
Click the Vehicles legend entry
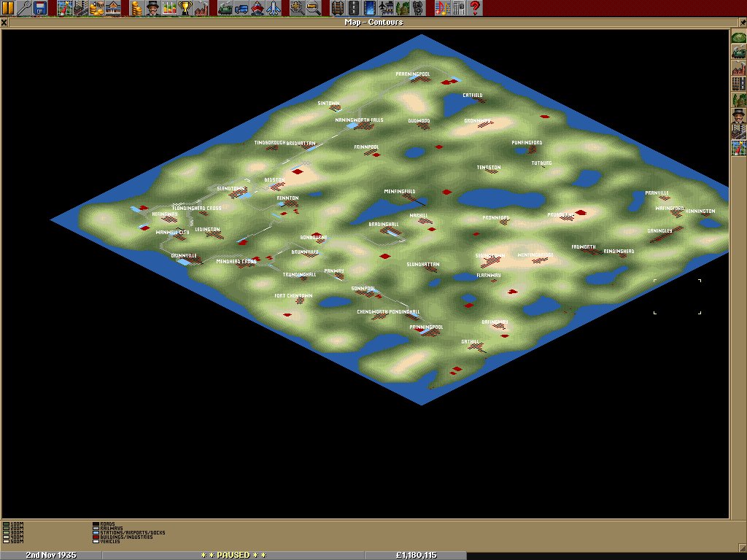[x=107, y=542]
